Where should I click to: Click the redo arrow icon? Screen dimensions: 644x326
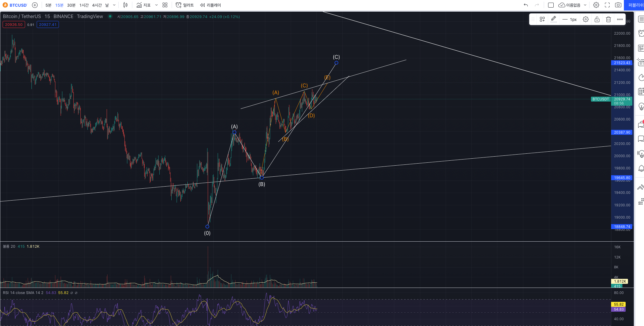537,5
